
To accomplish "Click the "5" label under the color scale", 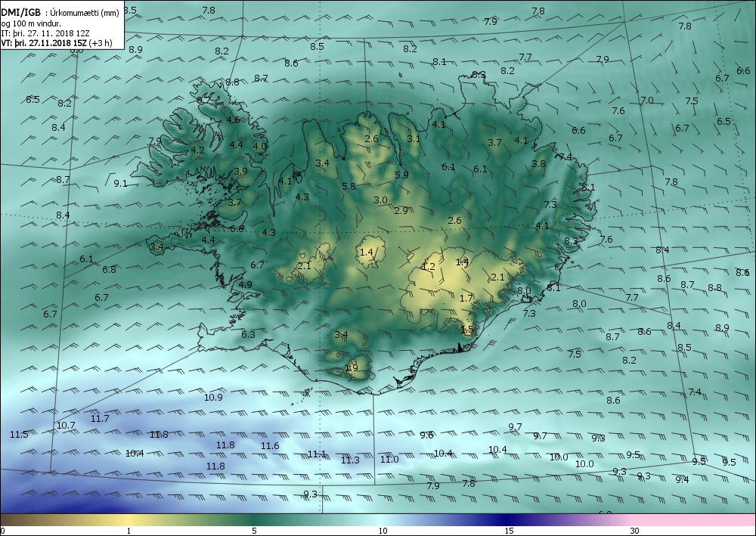I will (x=255, y=531).
